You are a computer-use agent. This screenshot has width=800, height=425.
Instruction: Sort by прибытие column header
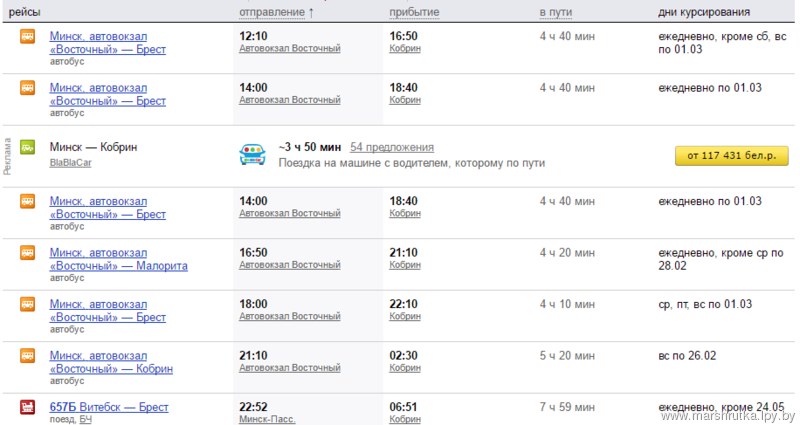(x=414, y=12)
